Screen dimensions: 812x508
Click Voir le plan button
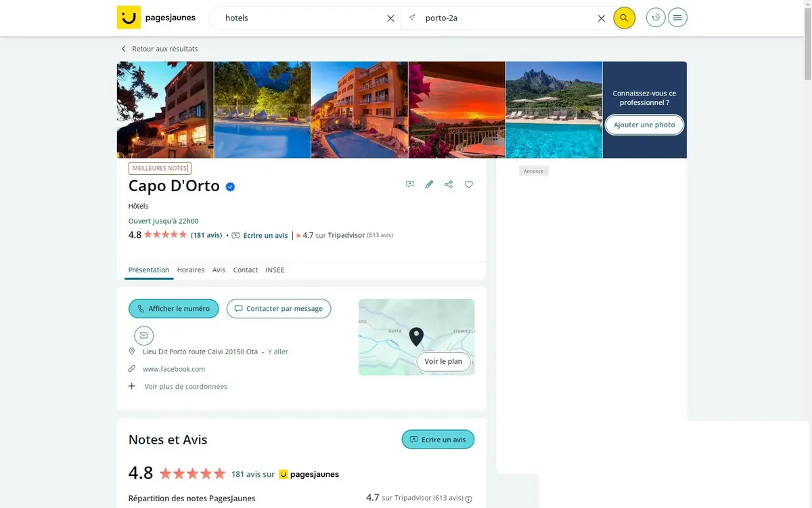point(443,362)
